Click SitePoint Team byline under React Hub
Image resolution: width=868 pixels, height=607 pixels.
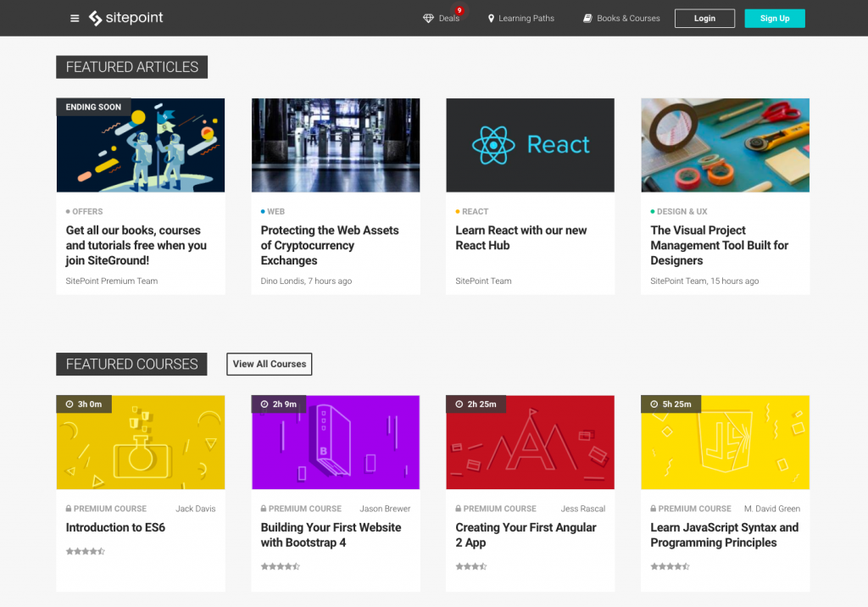coord(483,281)
